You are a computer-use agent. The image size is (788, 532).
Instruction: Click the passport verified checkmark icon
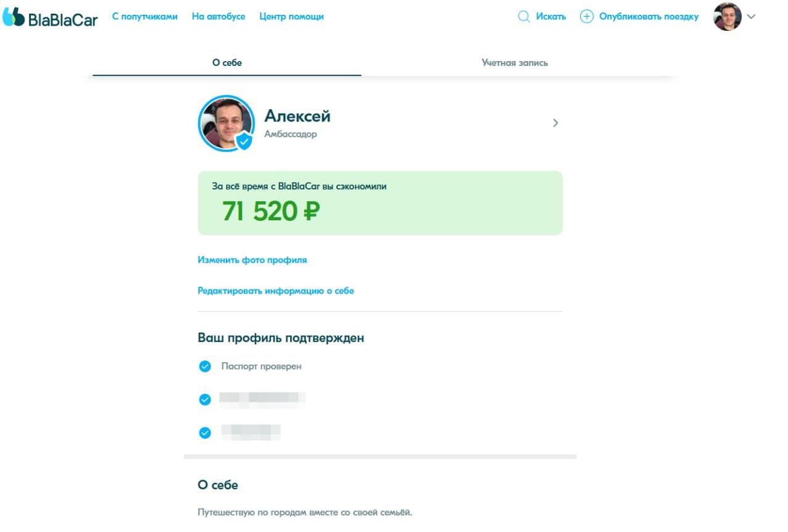(205, 367)
